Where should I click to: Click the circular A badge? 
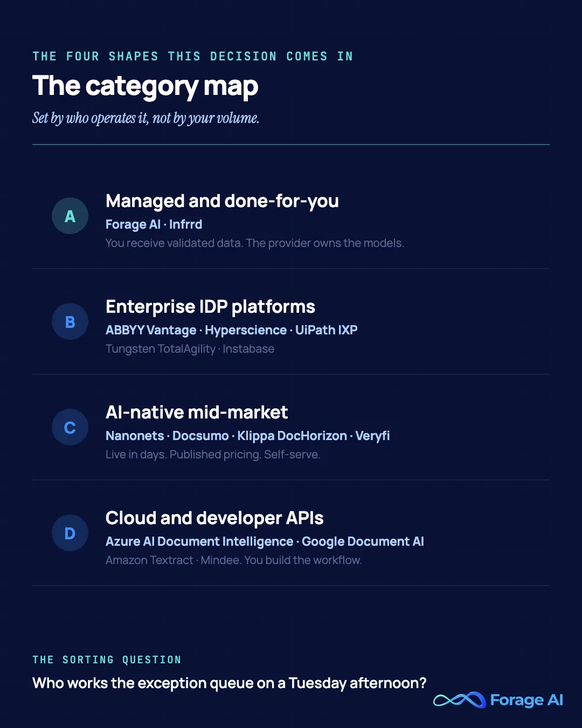point(70,216)
